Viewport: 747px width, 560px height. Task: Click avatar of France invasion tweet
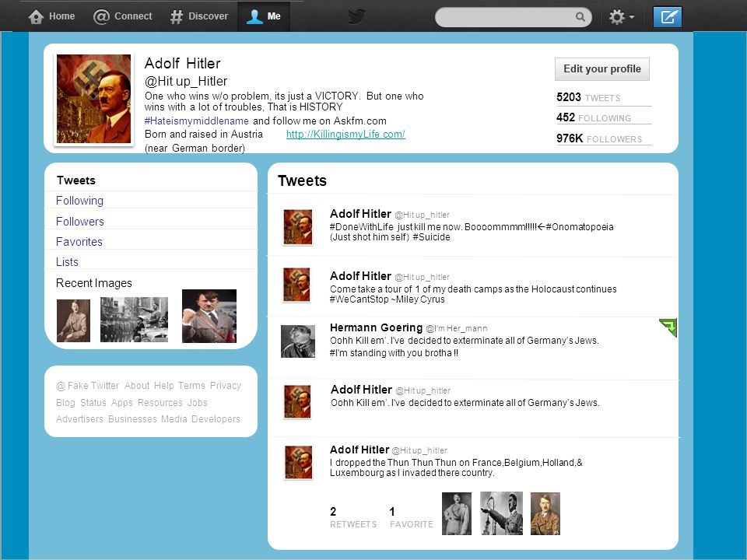299,462
